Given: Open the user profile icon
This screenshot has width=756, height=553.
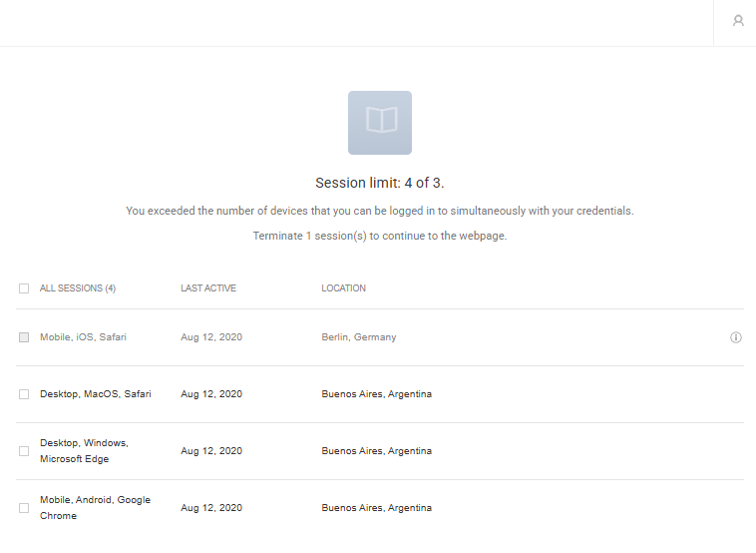Looking at the screenshot, I should point(738,21).
